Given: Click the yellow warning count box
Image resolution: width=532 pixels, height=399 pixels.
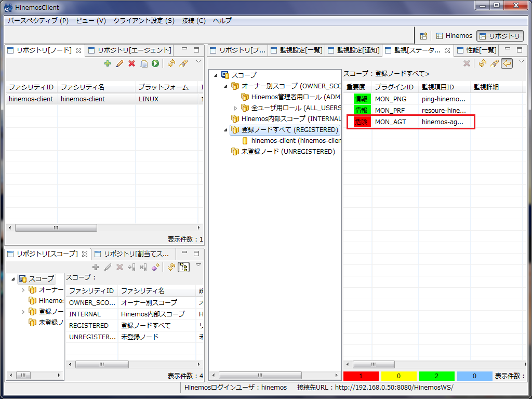Looking at the screenshot, I should [x=398, y=376].
